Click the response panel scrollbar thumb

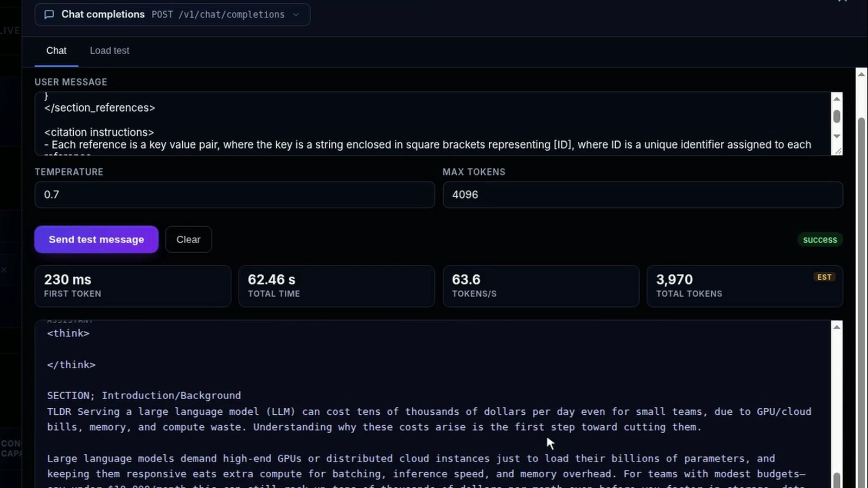pos(837,480)
